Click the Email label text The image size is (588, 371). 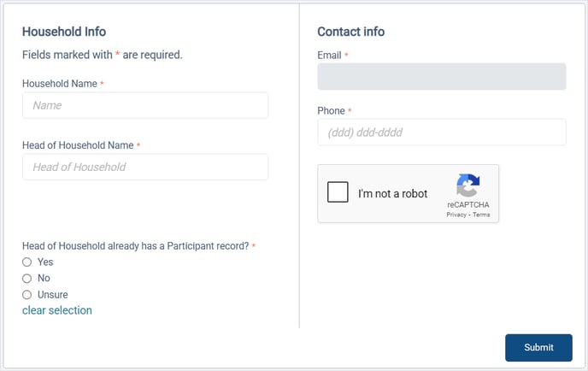coord(329,56)
